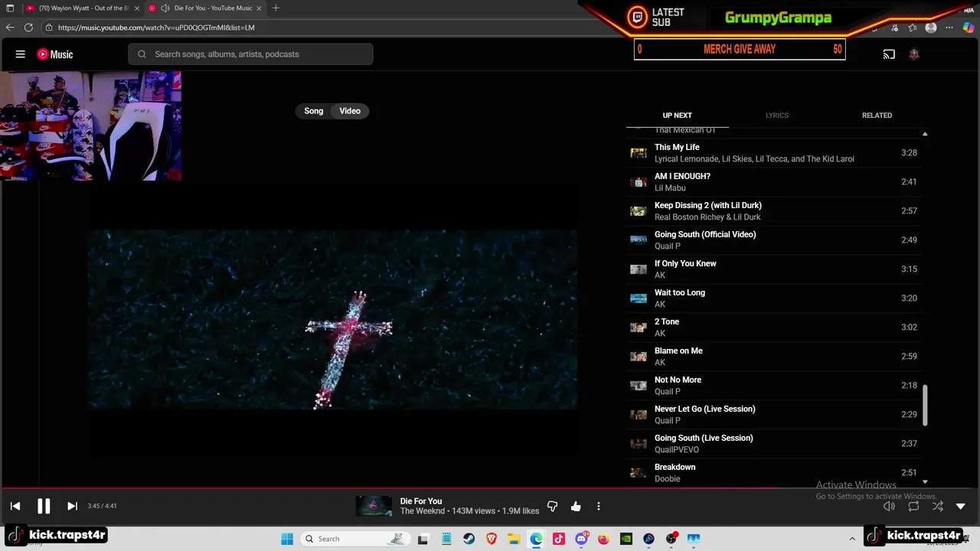Click the Windows taskbar Search box
980x551 pixels.
[354, 539]
